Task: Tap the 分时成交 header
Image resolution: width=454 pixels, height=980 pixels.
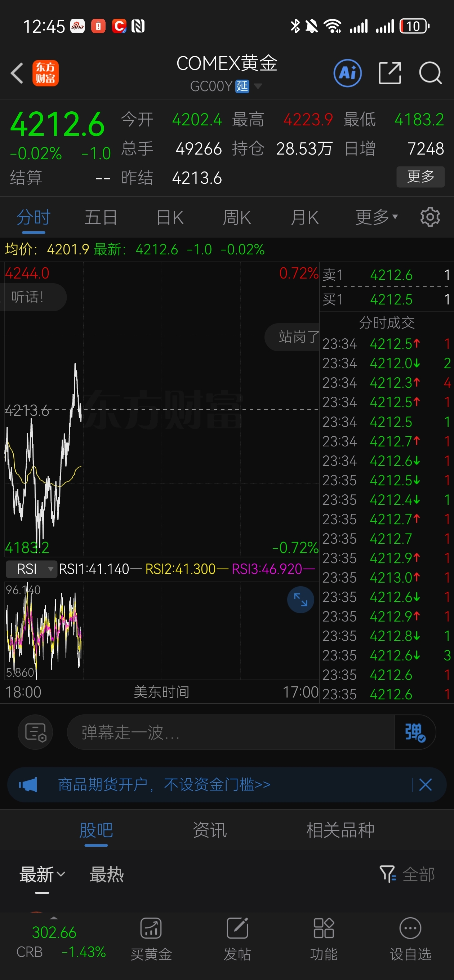Action: click(x=387, y=322)
